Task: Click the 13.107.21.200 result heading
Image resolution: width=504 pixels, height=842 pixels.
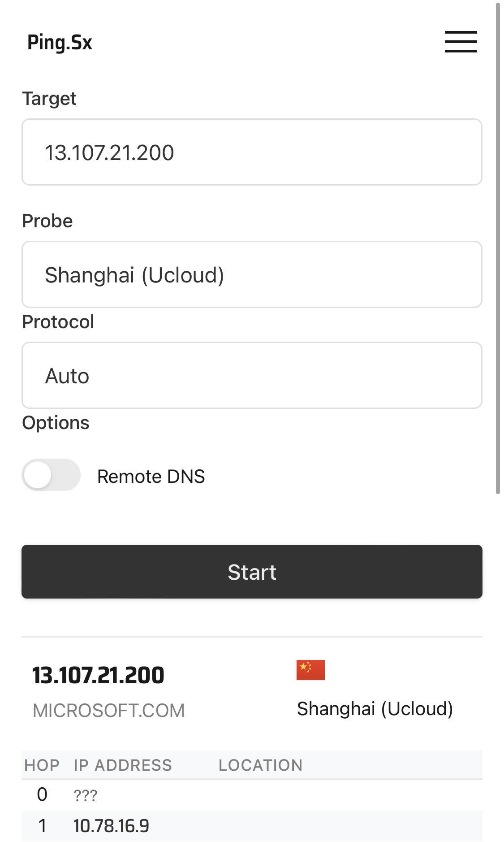Action: [98, 675]
